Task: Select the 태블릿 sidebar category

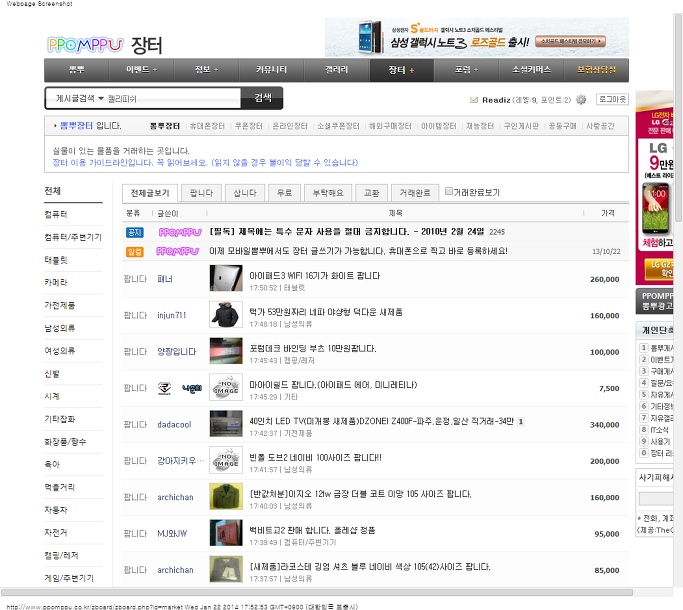Action: 56,260
